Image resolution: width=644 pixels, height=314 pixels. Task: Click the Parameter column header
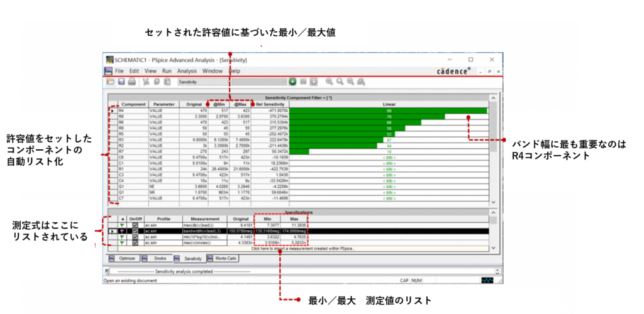coord(164,104)
